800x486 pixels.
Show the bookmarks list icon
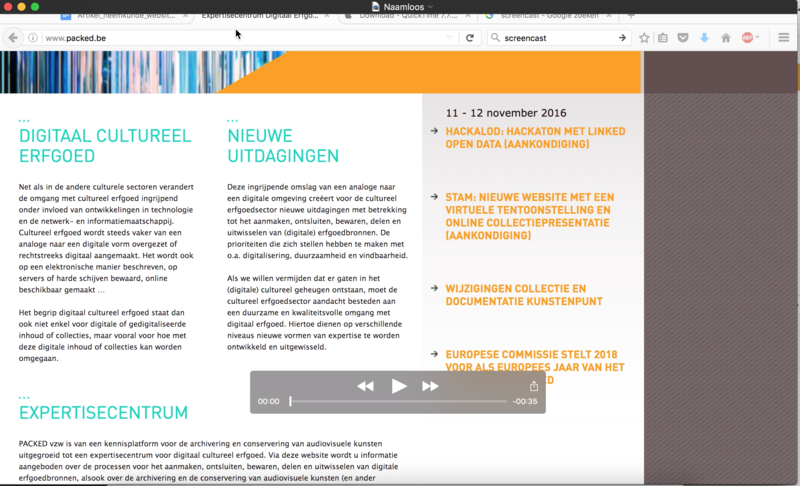[x=664, y=38]
